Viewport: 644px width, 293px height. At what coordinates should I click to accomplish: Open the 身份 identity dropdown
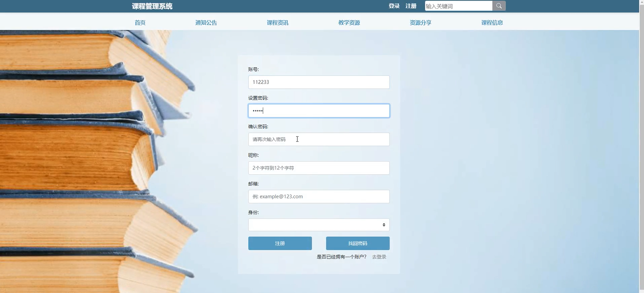click(315, 225)
